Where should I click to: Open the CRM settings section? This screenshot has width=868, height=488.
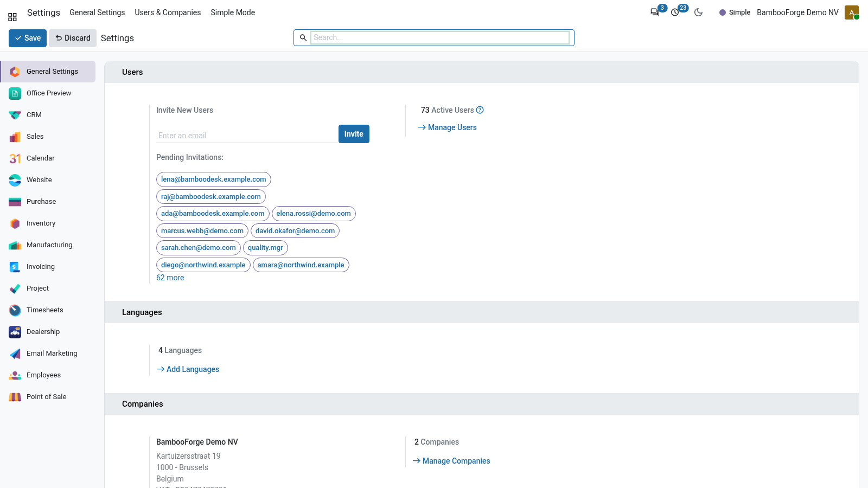[x=48, y=115]
